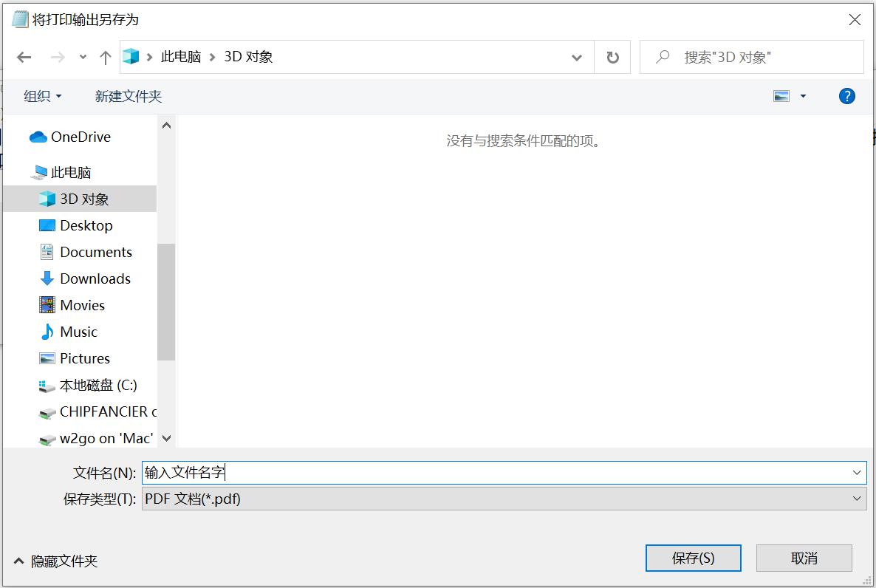Select the Movies folder icon

pos(47,305)
